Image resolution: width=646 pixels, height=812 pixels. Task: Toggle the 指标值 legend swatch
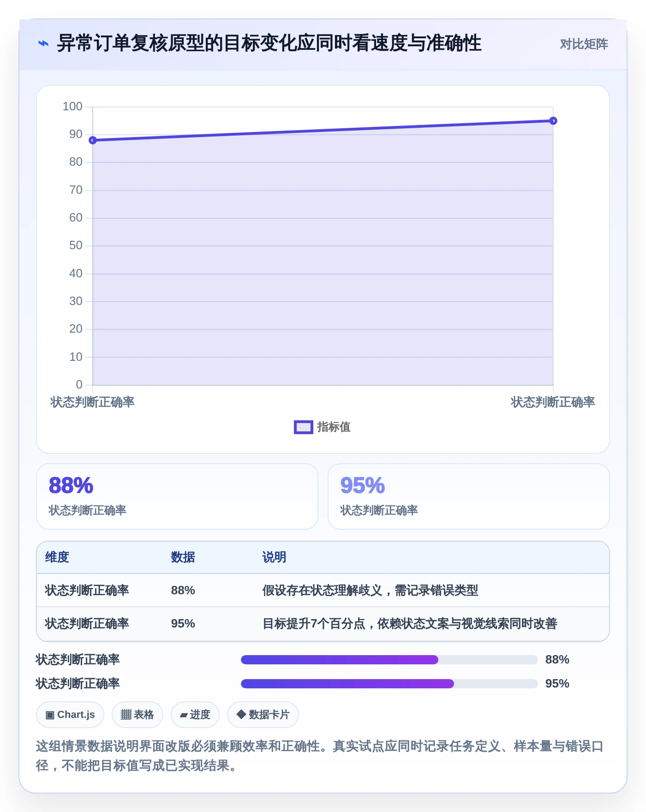click(304, 427)
